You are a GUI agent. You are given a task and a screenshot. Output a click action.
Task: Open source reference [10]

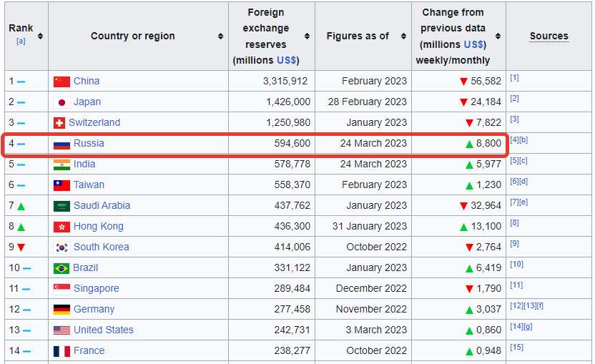click(517, 265)
